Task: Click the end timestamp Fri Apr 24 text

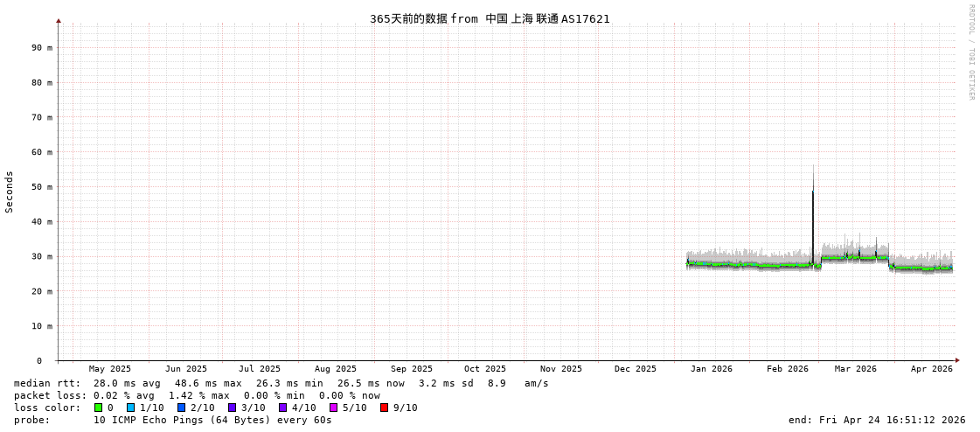Action: tap(876, 420)
